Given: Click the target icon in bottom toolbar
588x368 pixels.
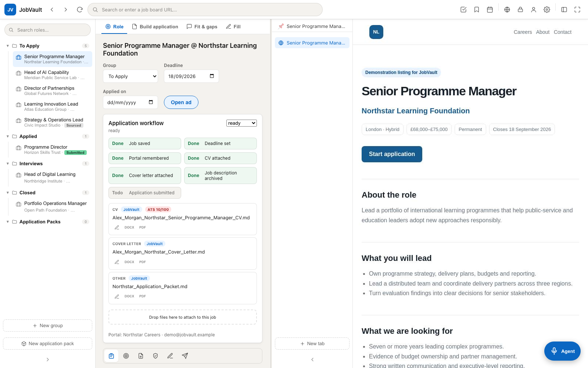Looking at the screenshot, I should click(126, 356).
